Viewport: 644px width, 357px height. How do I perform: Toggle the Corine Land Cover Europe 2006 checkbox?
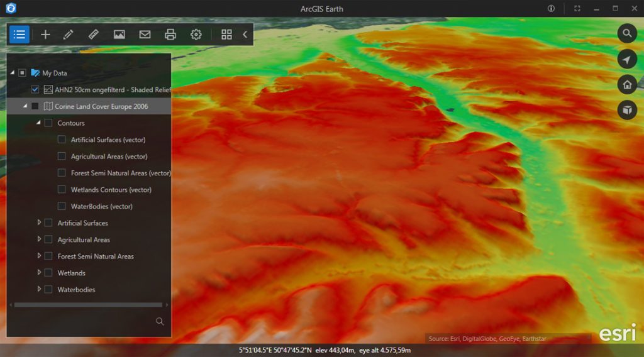pos(35,106)
